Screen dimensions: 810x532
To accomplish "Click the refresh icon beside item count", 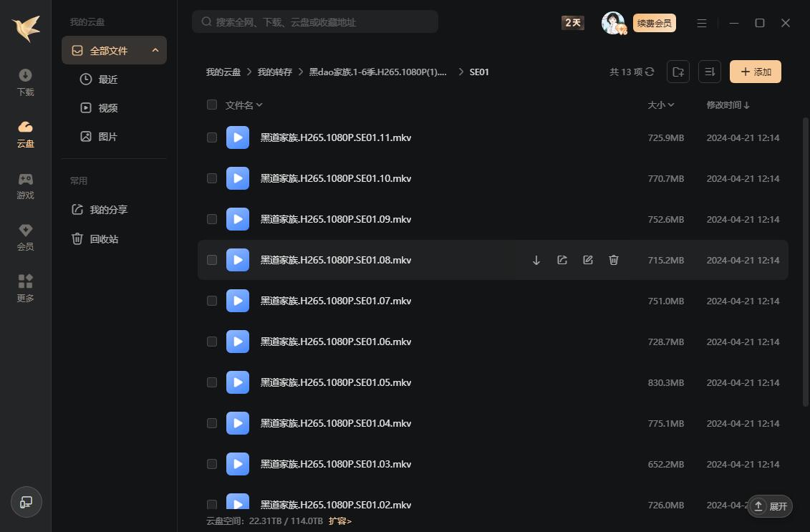I will coord(650,72).
